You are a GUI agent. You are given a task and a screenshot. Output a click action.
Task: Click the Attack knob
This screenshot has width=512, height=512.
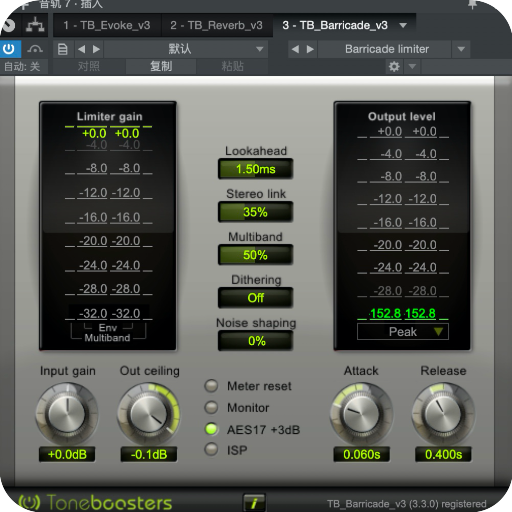pyautogui.click(x=361, y=413)
